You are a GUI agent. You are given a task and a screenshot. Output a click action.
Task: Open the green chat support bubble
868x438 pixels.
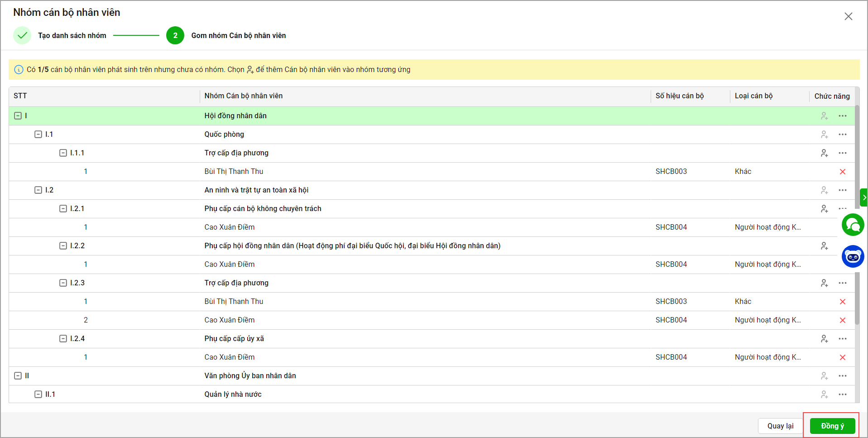(x=853, y=225)
